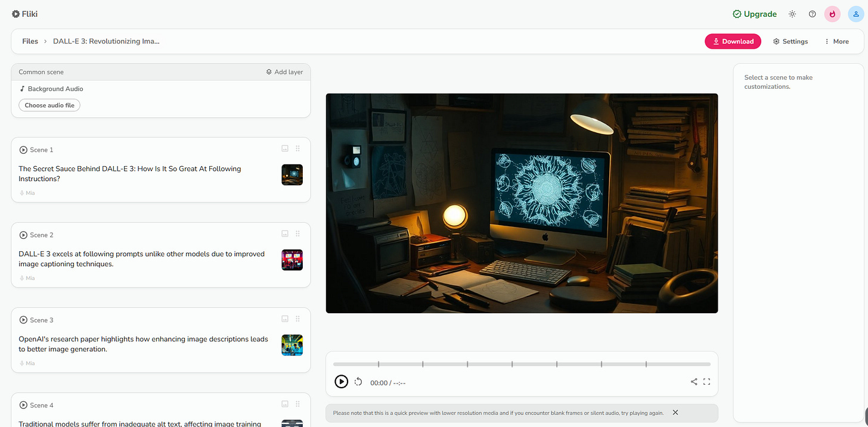Go to Files in breadcrumb

(30, 41)
